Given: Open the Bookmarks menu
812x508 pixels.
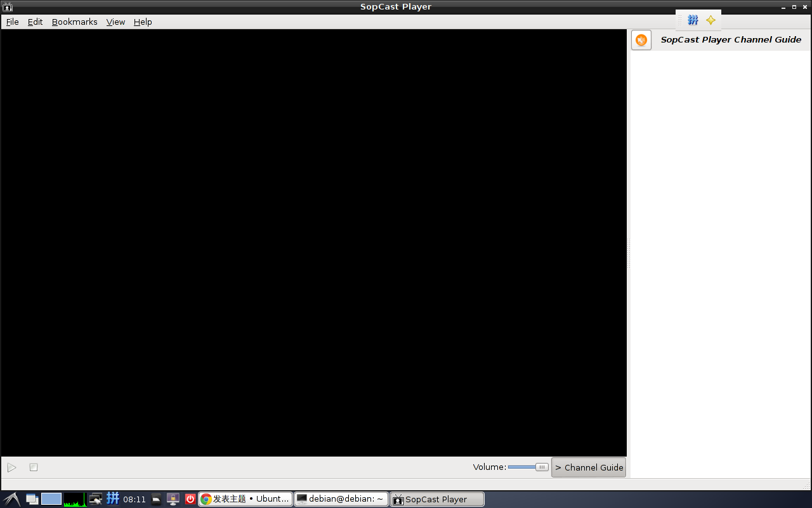Looking at the screenshot, I should pyautogui.click(x=74, y=22).
